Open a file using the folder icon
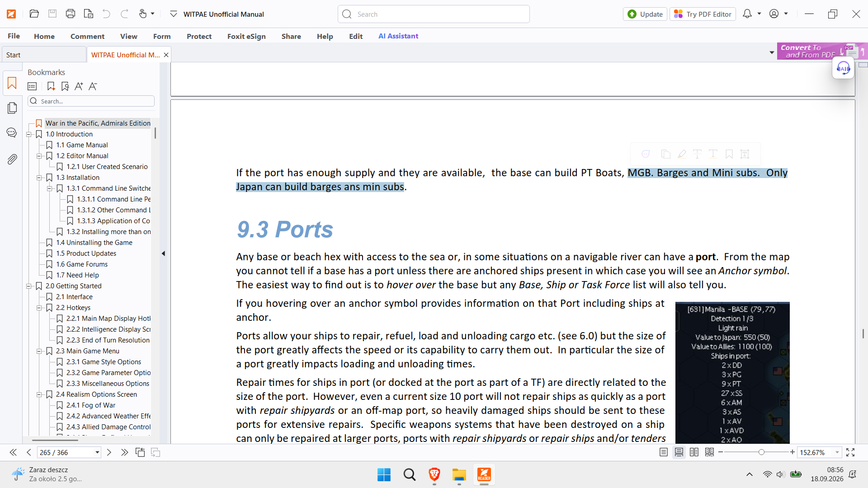The height and width of the screenshot is (488, 868). pos(34,14)
